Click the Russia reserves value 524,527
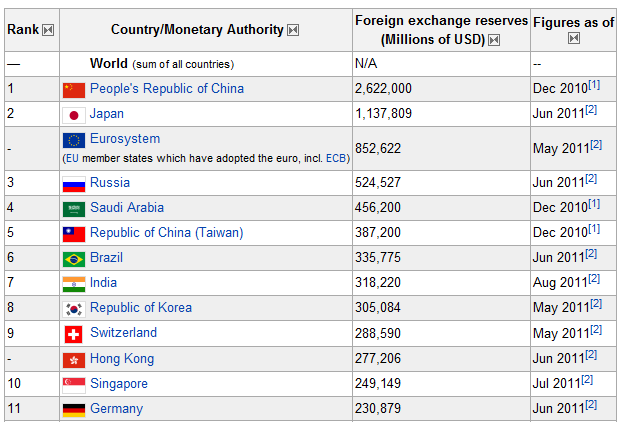The height and width of the screenshot is (422, 628). coord(378,183)
